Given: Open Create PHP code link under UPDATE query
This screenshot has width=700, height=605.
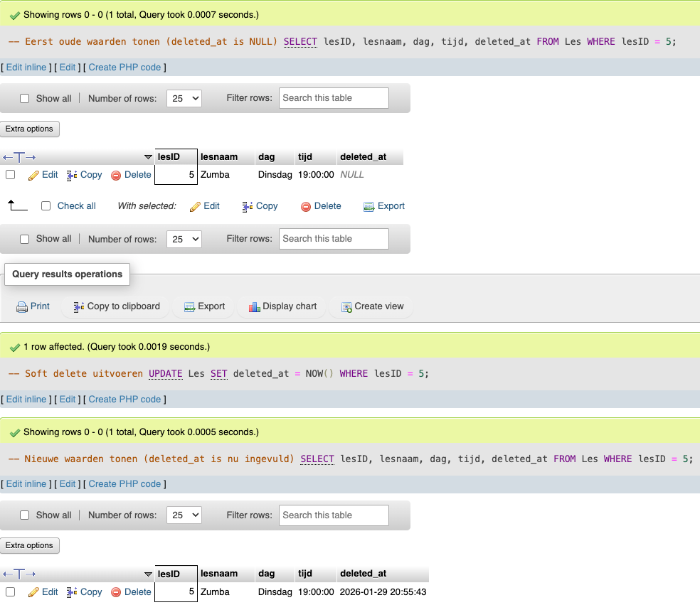Looking at the screenshot, I should (x=124, y=400).
